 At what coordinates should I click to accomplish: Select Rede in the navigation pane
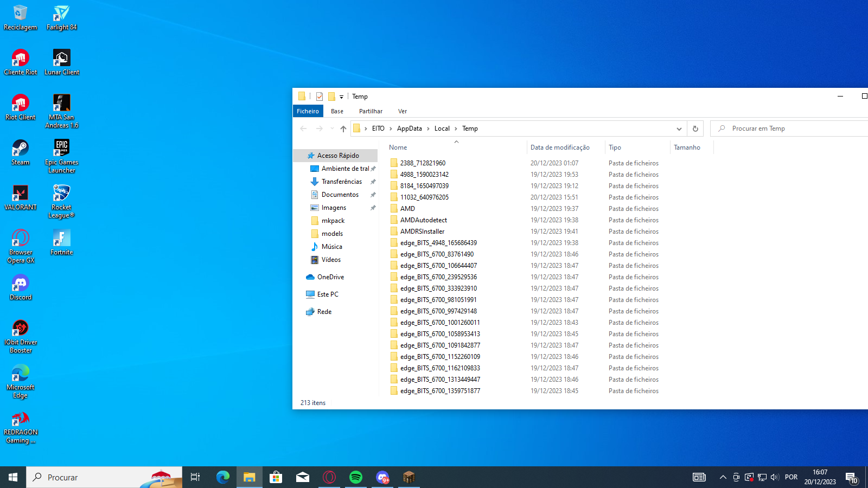[324, 312]
